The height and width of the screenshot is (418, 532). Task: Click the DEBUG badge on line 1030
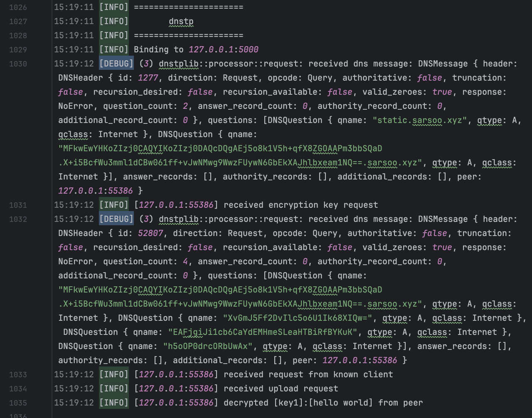(x=116, y=64)
